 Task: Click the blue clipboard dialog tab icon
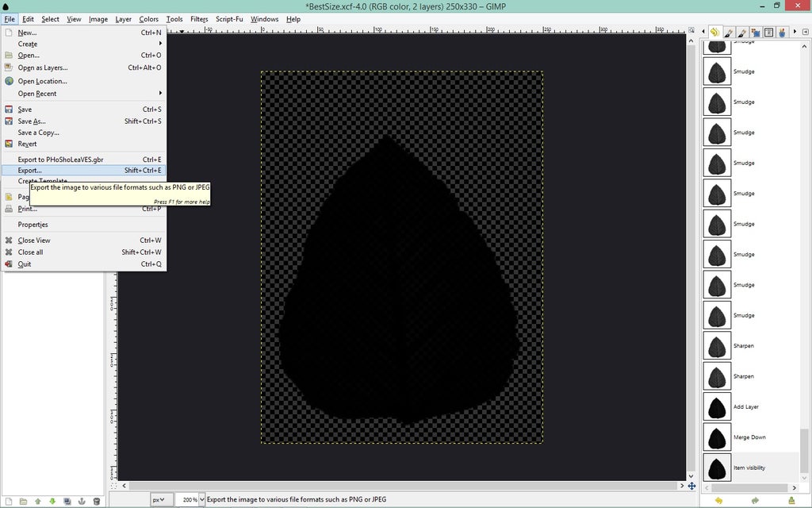754,32
